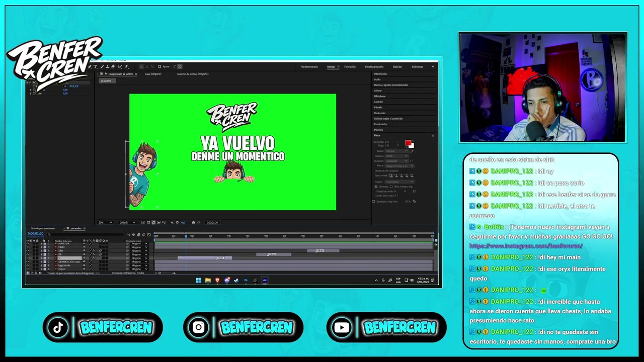Click the white background color swatch
The width and height of the screenshot is (644, 362).
(413, 147)
